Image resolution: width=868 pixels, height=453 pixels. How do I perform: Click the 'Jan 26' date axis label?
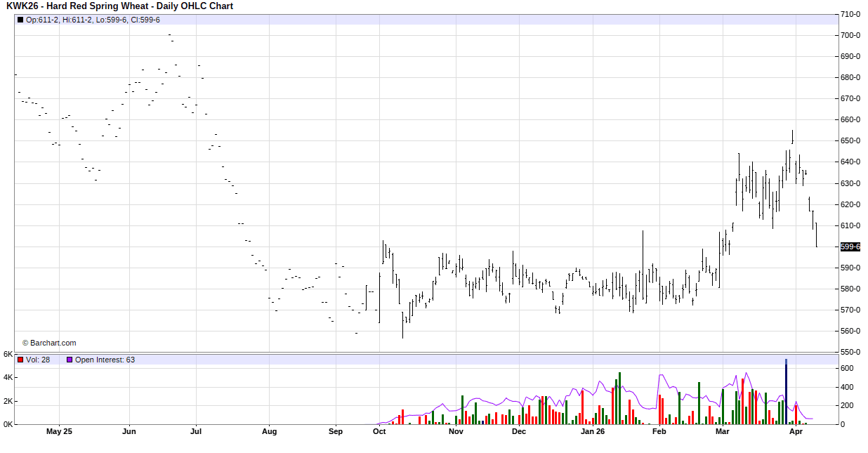[593, 432]
